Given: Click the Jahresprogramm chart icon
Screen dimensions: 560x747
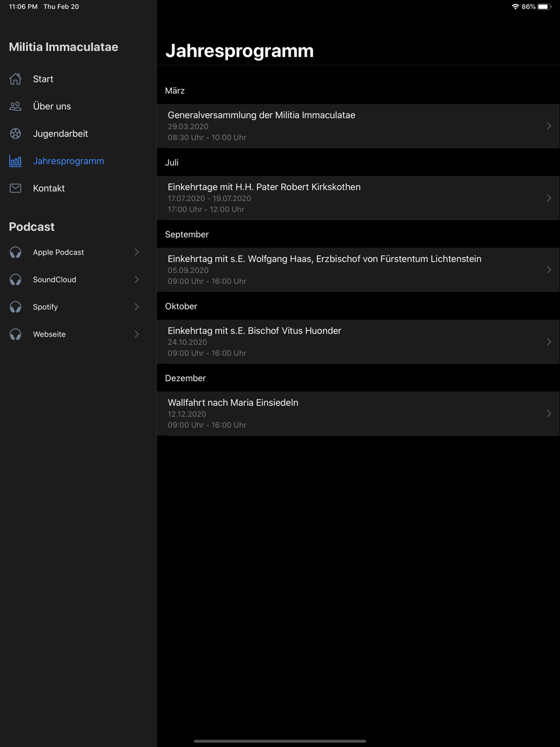Looking at the screenshot, I should pos(16,161).
